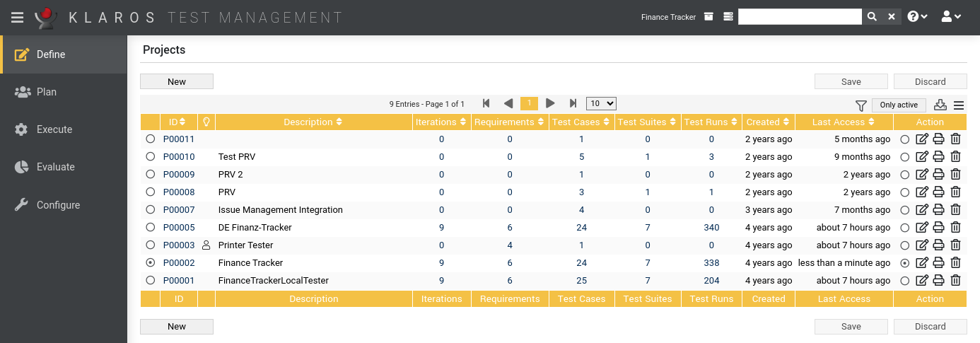Switch to the Evaluate sidebar section
980x343 pixels.
[55, 167]
